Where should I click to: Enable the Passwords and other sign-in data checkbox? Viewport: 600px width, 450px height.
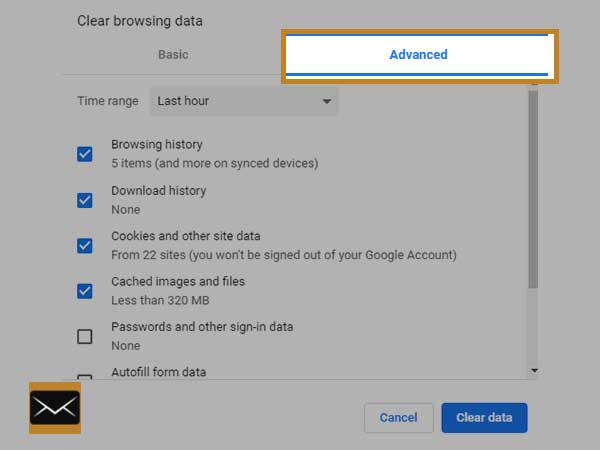pos(85,337)
